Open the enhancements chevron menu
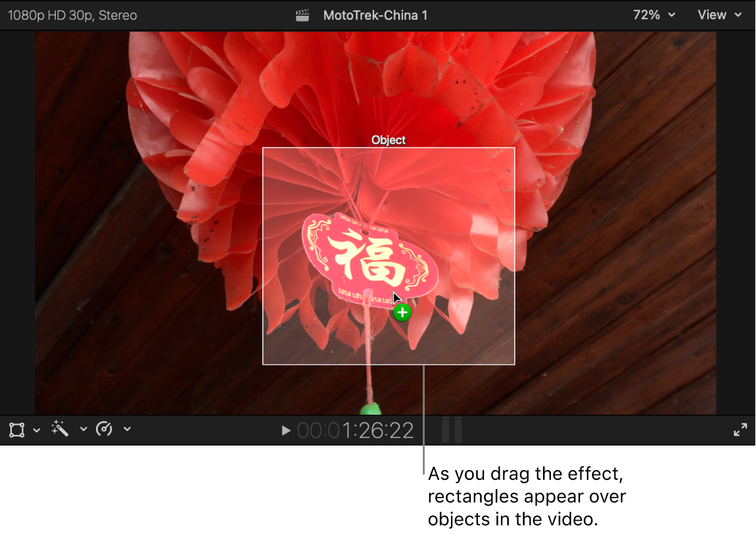 pyautogui.click(x=83, y=429)
